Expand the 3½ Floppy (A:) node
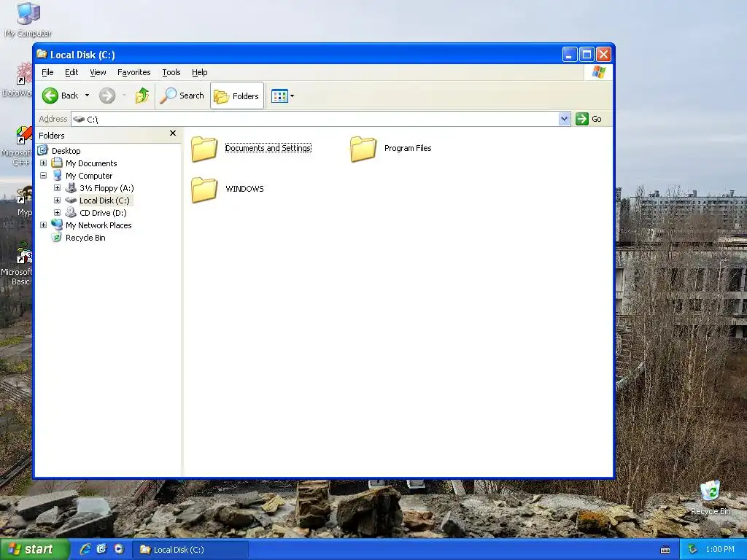The height and width of the screenshot is (560, 747). pos(57,188)
